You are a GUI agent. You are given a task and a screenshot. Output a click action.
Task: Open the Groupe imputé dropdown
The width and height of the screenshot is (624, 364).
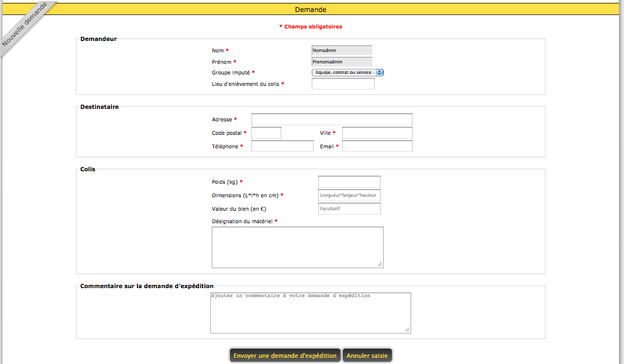(x=348, y=72)
